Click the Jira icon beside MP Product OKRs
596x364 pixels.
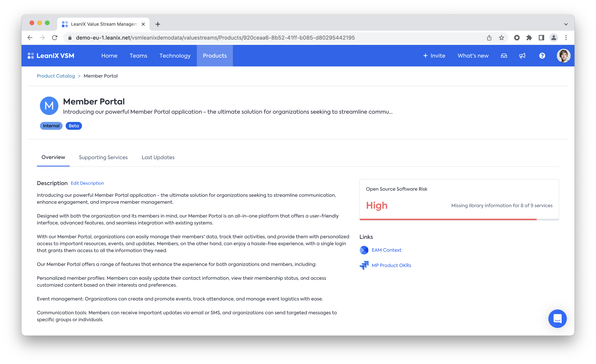(x=364, y=265)
